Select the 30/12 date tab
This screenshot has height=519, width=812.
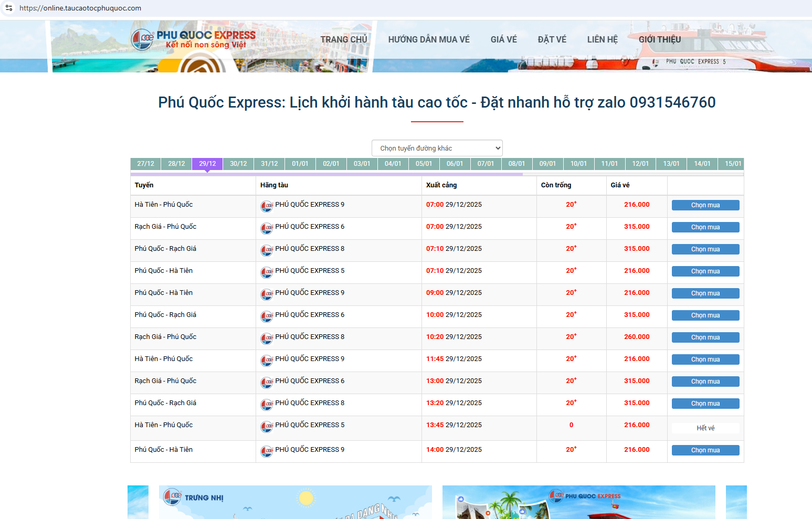pos(238,164)
